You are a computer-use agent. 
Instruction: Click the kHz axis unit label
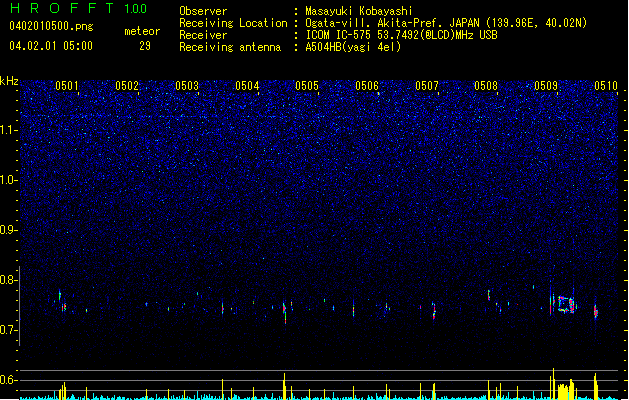(x=9, y=81)
